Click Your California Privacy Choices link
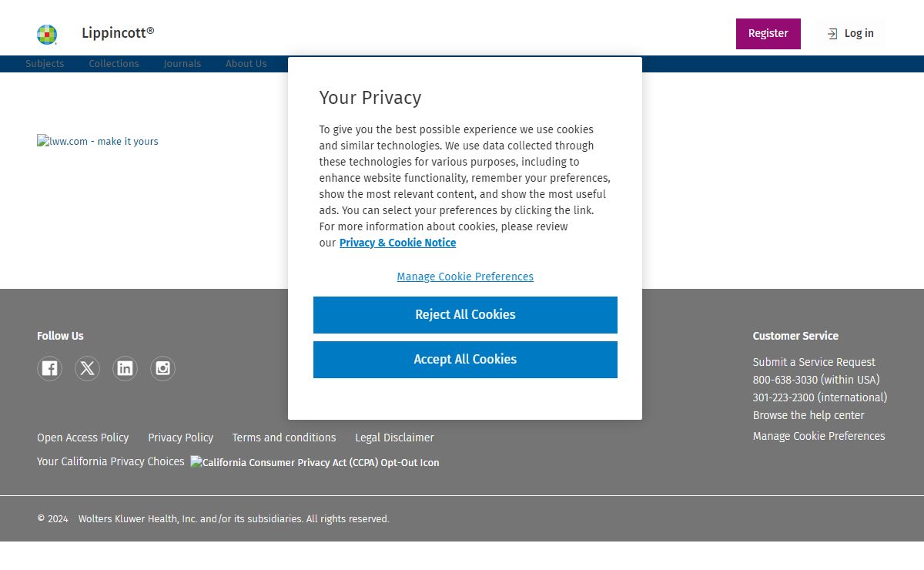This screenshot has height=570, width=924. [x=111, y=461]
